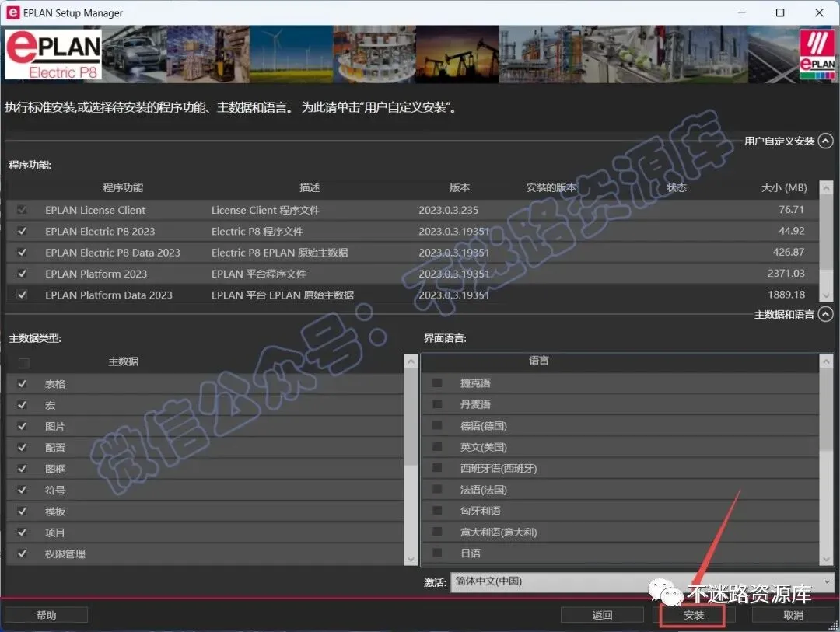Click the 语言 list column header
This screenshot has height=632, width=840.
pos(538,361)
